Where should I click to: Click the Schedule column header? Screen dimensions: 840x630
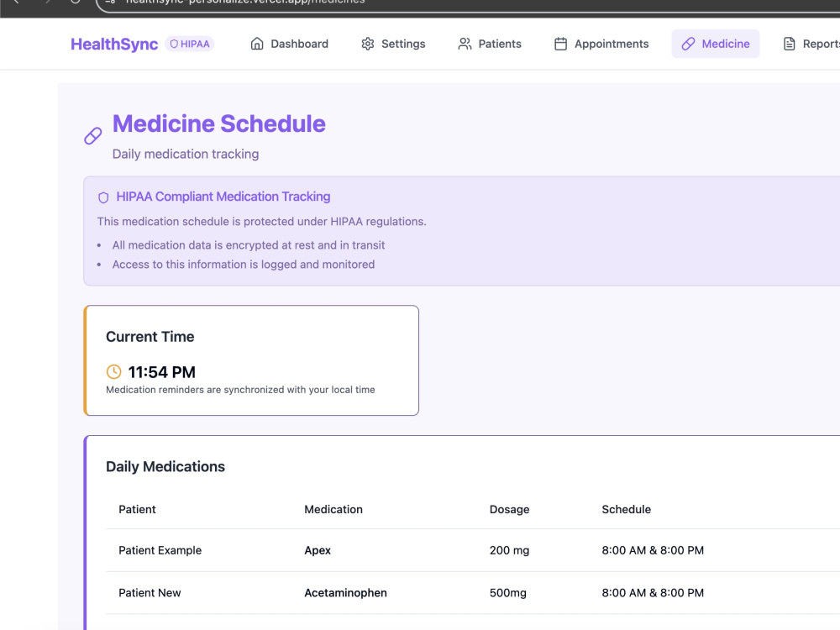627,510
